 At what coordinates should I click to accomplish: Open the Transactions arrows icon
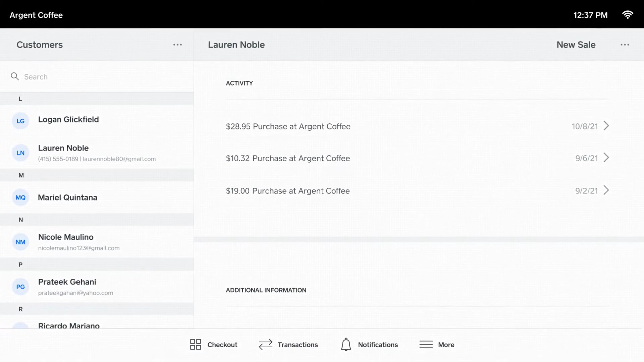pyautogui.click(x=265, y=344)
